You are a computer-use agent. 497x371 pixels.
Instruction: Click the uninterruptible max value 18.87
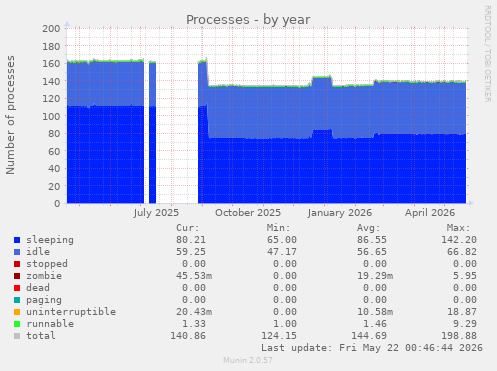[462, 312]
